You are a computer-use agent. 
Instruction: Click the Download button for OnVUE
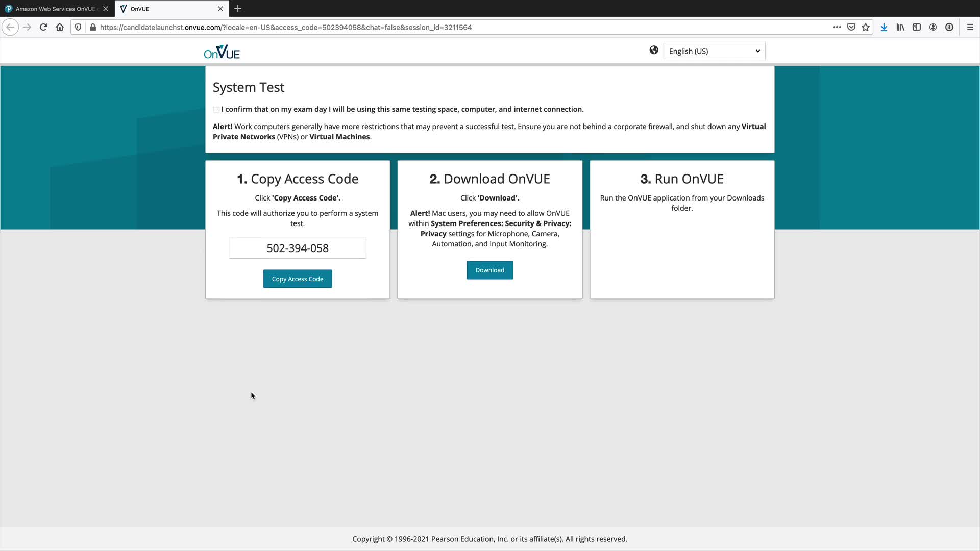(x=489, y=270)
